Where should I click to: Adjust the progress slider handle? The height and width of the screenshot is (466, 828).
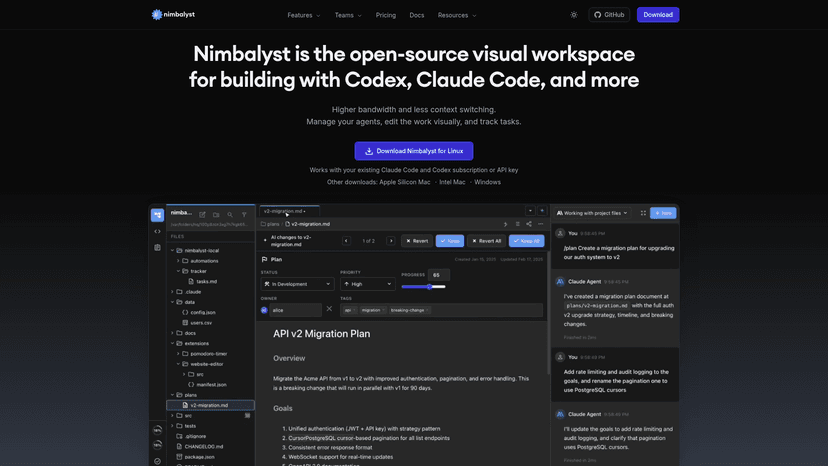[429, 287]
